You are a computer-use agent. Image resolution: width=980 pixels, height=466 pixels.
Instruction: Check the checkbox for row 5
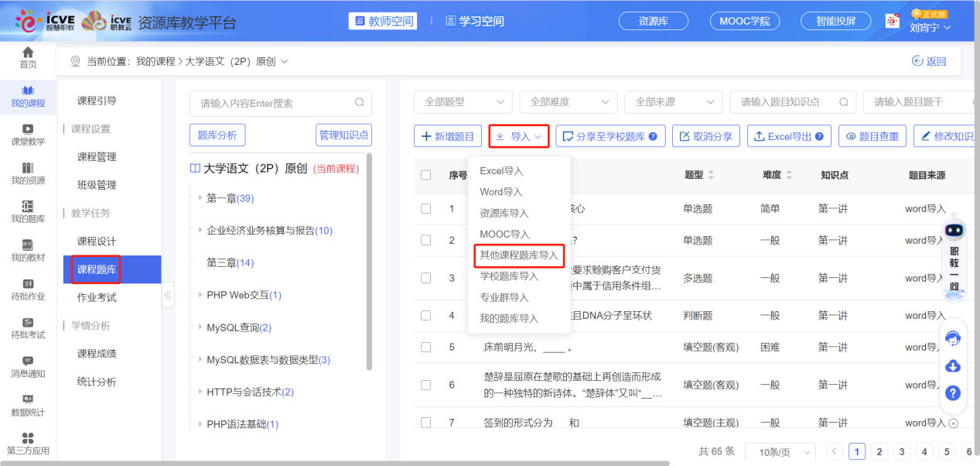click(x=425, y=347)
